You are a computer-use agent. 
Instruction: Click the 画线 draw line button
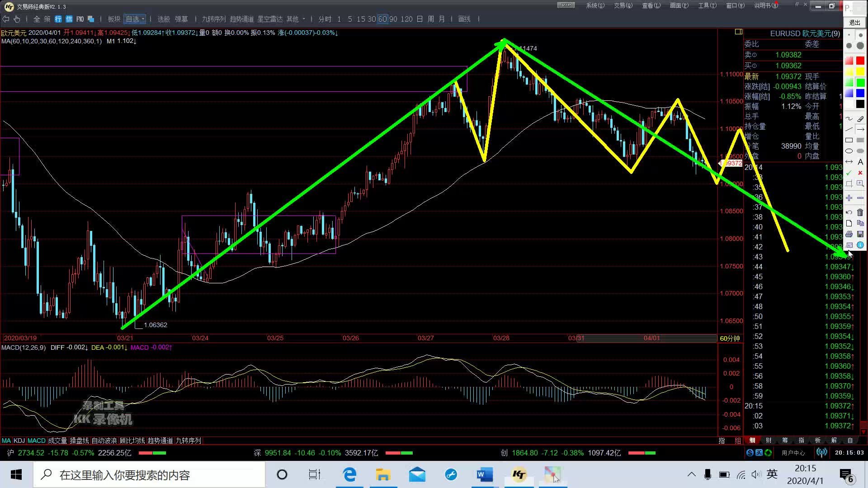point(464,19)
